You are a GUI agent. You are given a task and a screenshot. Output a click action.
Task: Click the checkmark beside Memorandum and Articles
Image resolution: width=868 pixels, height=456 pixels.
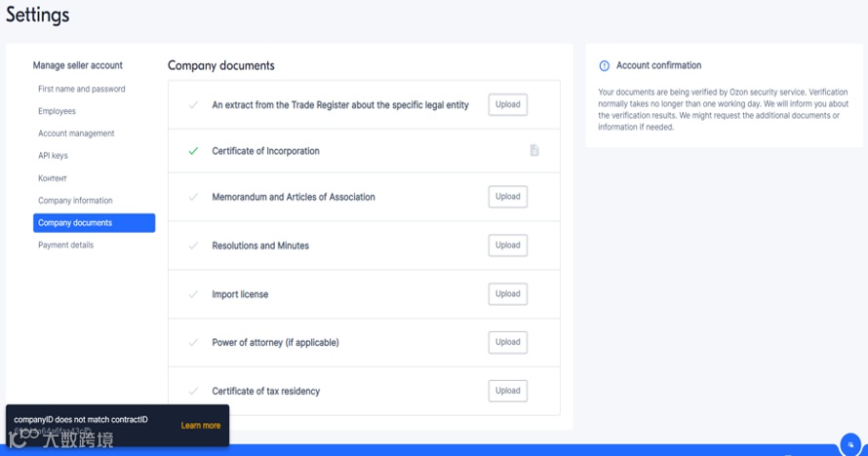click(193, 197)
